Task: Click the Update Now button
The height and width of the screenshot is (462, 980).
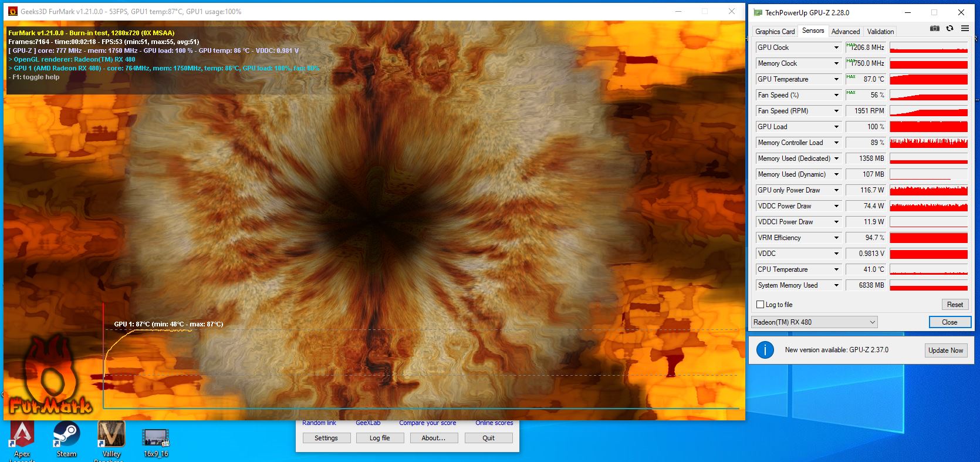Action: [945, 350]
